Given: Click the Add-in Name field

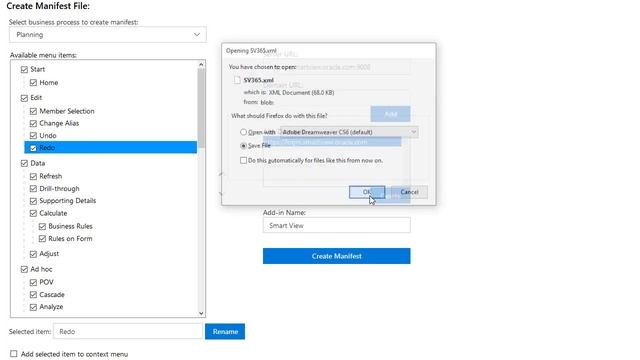Looking at the screenshot, I should (337, 225).
